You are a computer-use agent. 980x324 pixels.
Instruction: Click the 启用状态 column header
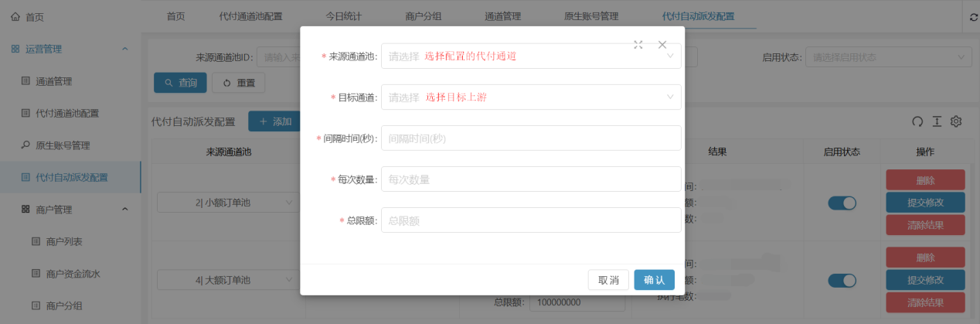click(842, 152)
